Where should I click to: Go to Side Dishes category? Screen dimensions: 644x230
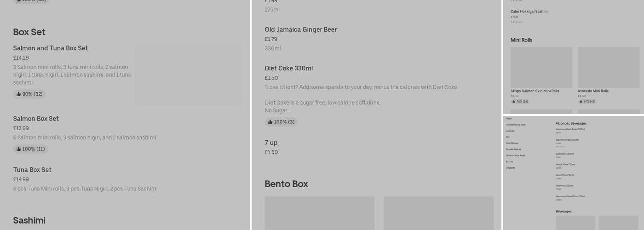pos(512,143)
